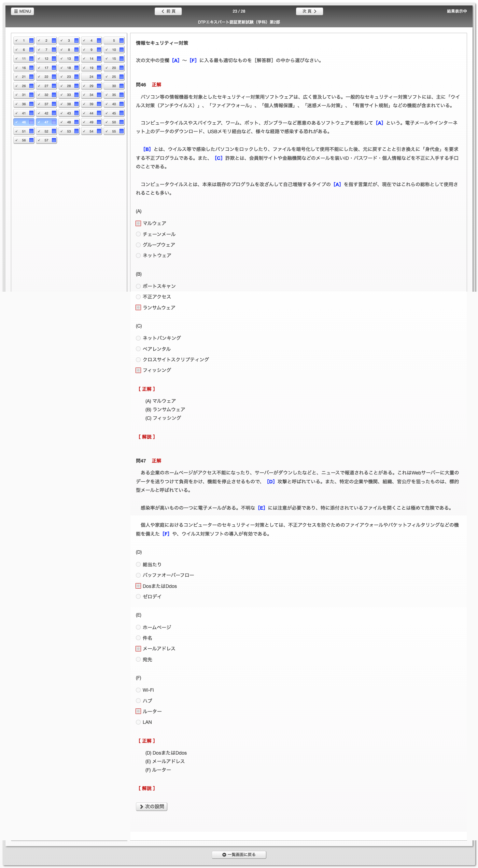Click blue flag icon on question 57
The width and height of the screenshot is (478, 868).
click(x=54, y=140)
